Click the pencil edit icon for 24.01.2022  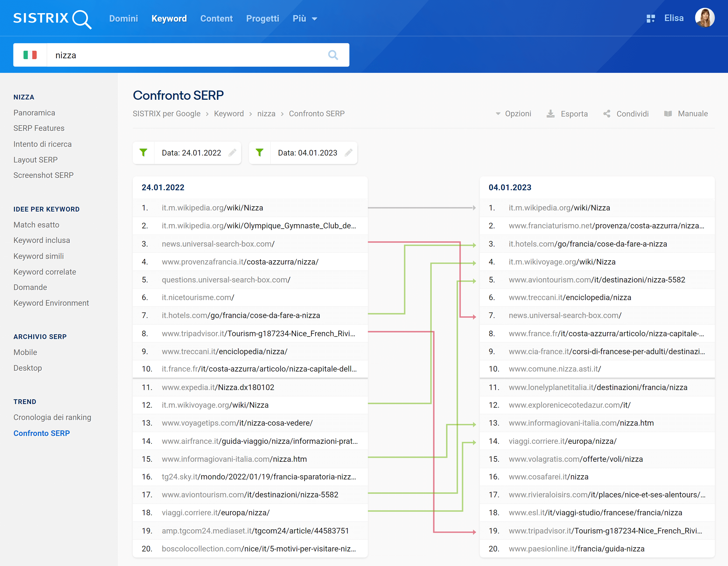[x=232, y=153]
